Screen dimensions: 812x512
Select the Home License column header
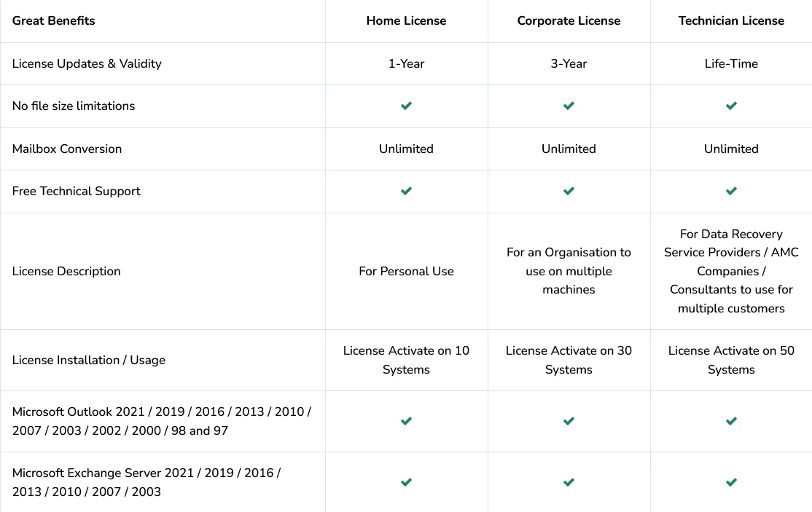coord(406,20)
